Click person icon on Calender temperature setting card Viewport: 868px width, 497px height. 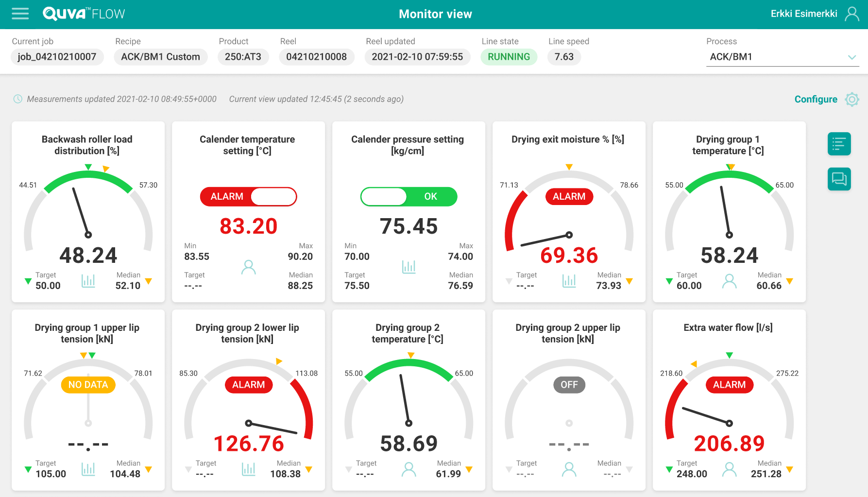coord(249,267)
